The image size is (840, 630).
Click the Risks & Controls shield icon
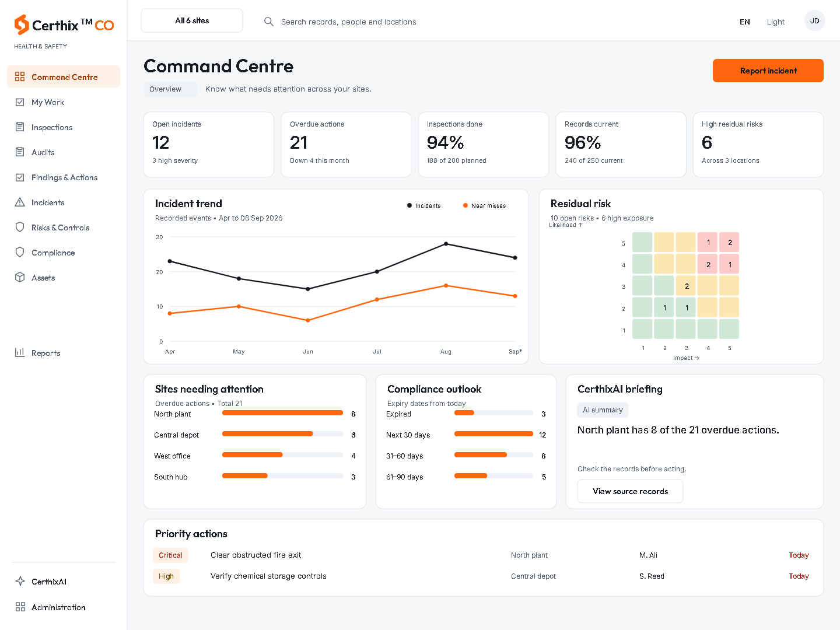coord(20,228)
